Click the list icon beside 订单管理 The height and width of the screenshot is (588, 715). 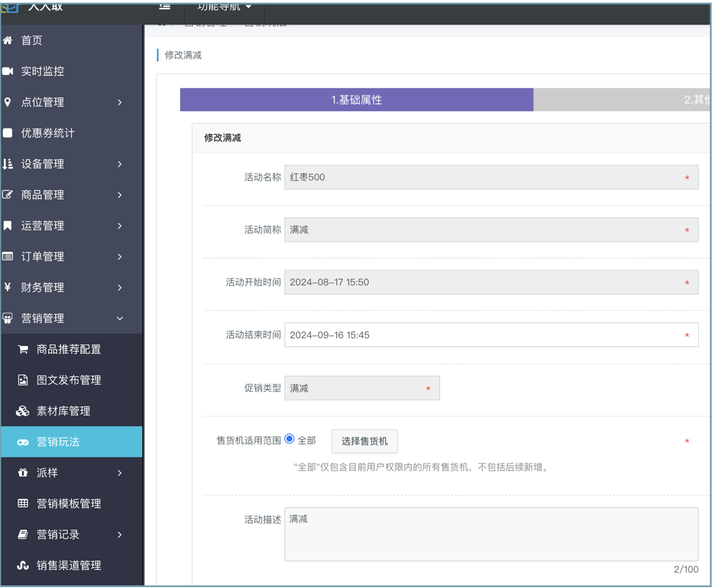click(7, 257)
